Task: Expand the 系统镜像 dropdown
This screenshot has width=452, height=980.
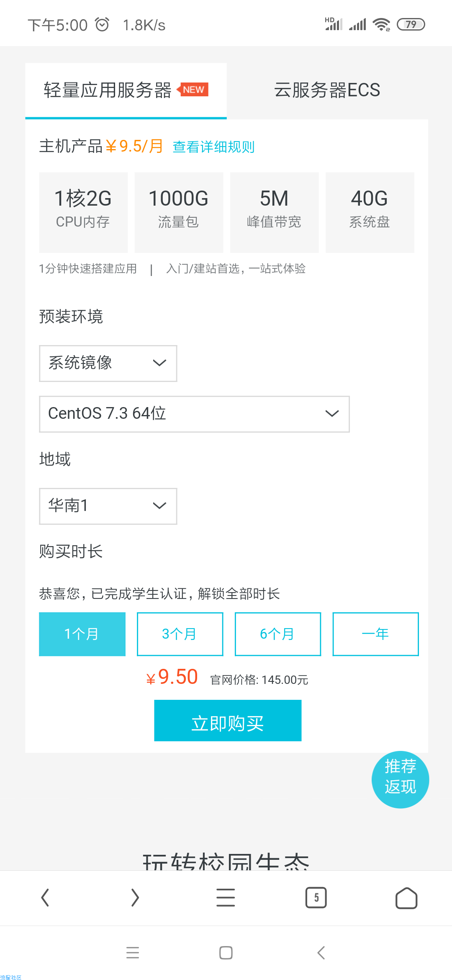Action: 108,364
